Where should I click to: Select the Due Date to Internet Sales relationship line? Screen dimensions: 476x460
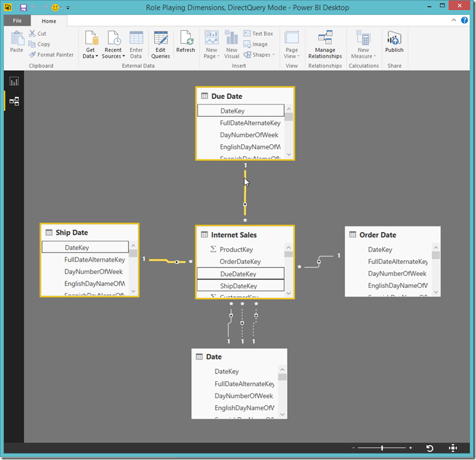point(245,194)
